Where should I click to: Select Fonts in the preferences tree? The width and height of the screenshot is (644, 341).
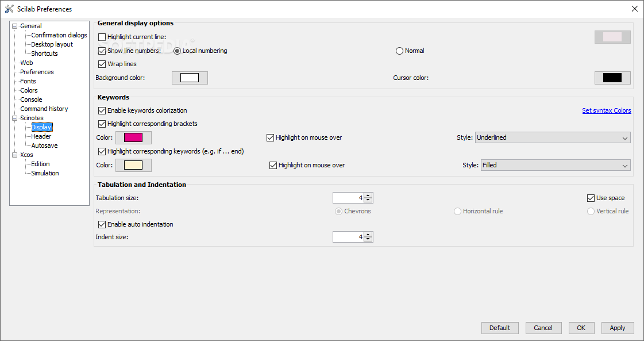point(28,81)
